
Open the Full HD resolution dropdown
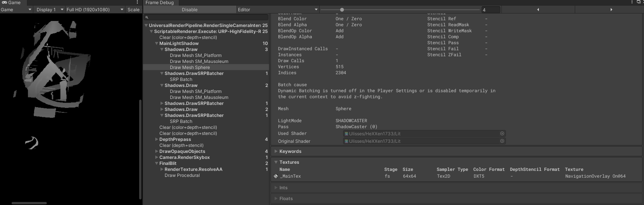tap(95, 10)
